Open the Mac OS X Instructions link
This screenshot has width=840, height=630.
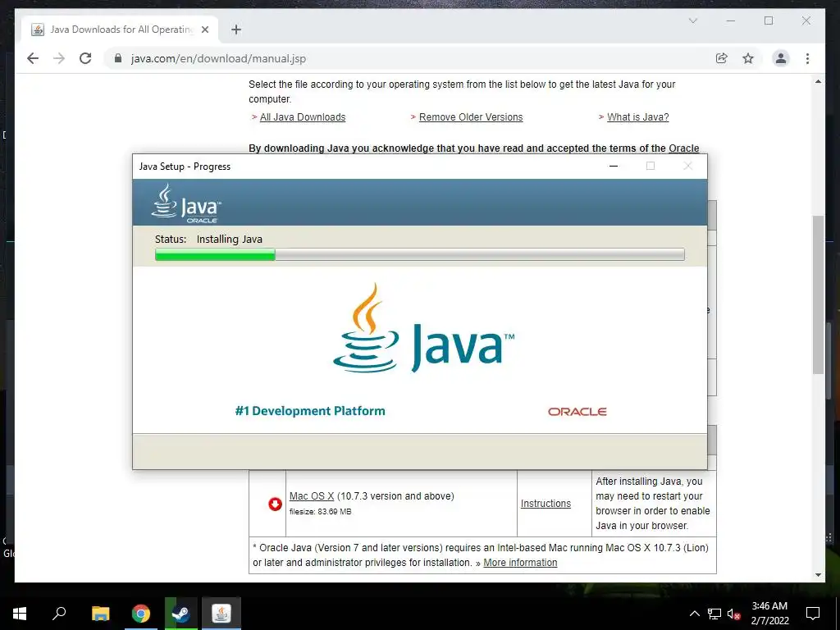click(546, 504)
